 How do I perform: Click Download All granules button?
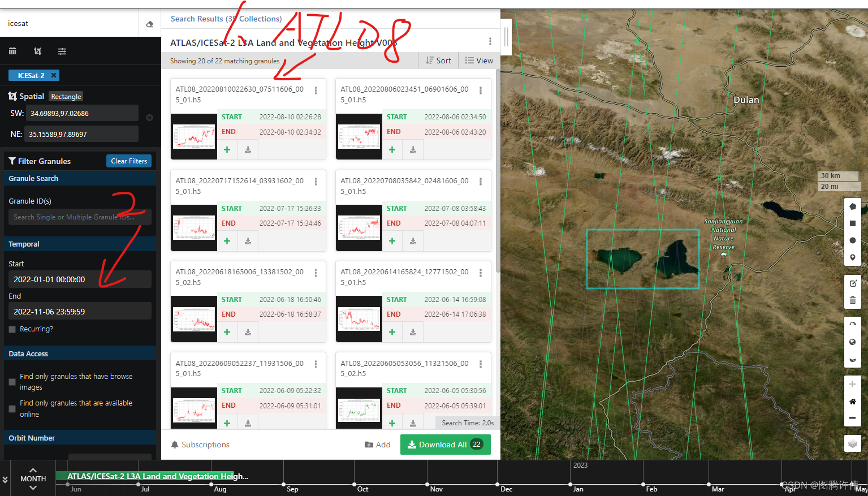point(445,445)
